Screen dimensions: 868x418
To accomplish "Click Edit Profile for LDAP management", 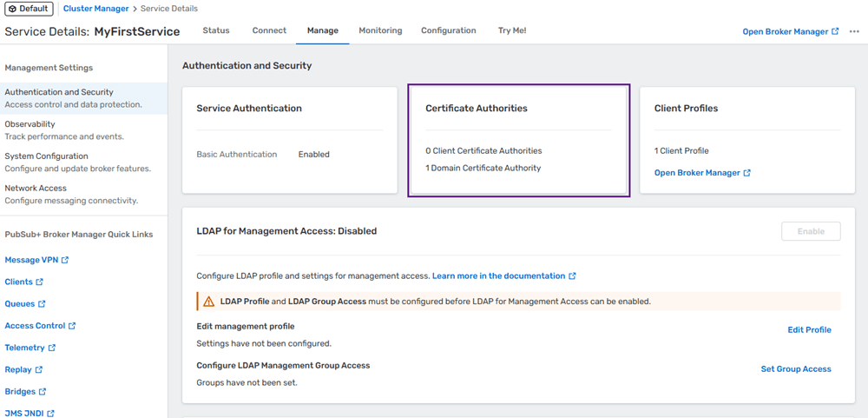I will [809, 330].
